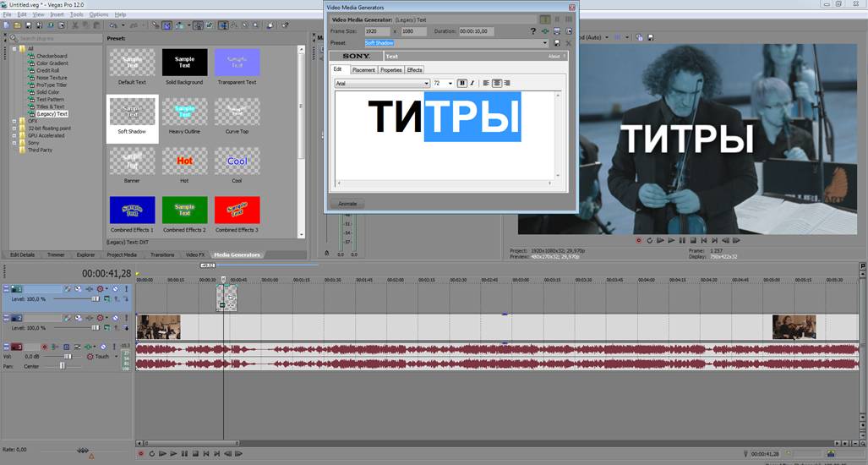Open the Insert menu
The width and height of the screenshot is (868, 465).
click(x=57, y=14)
